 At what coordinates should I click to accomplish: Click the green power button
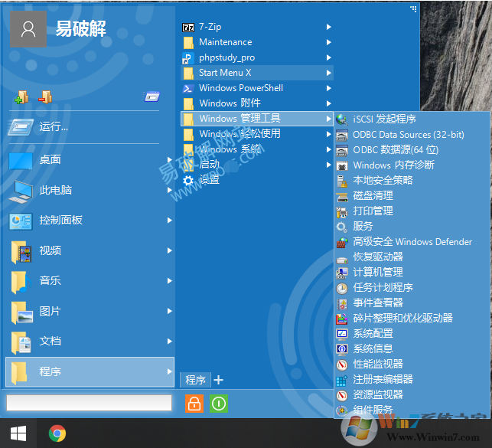(x=219, y=404)
